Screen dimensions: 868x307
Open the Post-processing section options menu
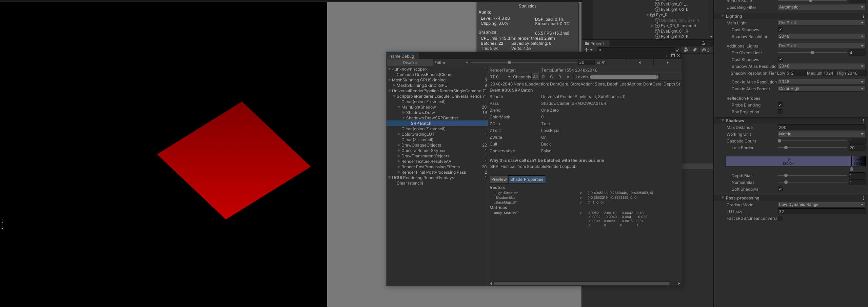(863, 198)
